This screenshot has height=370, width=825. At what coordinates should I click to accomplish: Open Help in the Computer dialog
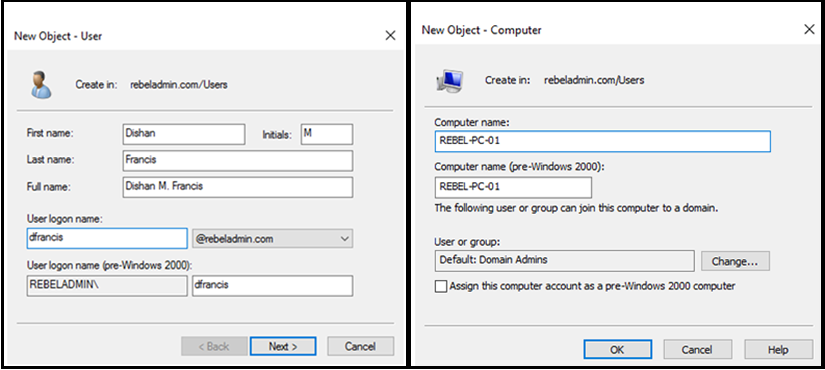[778, 349]
